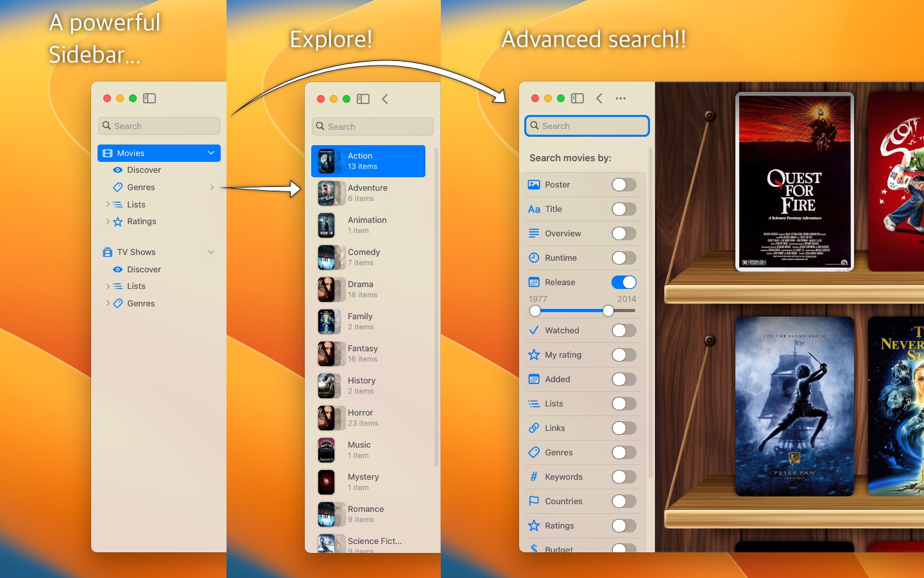Select the Romance genre row
The image size is (924, 578).
coord(368,514)
